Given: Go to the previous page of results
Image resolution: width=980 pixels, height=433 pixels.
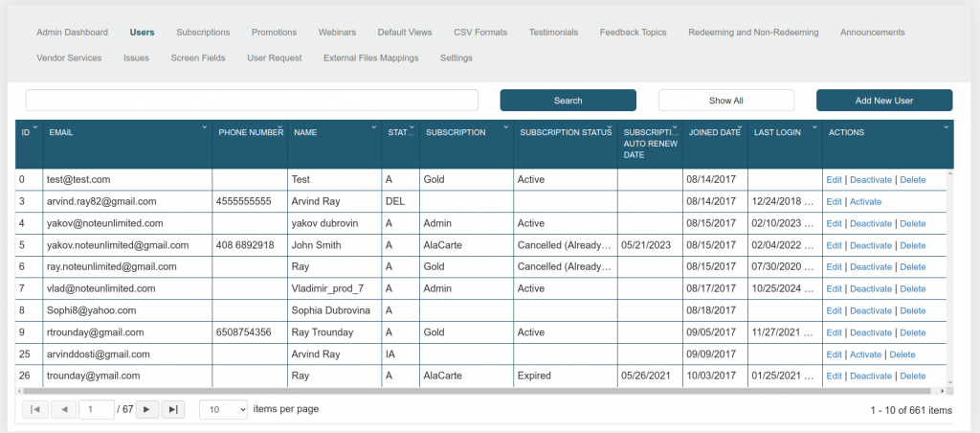Looking at the screenshot, I should point(64,409).
